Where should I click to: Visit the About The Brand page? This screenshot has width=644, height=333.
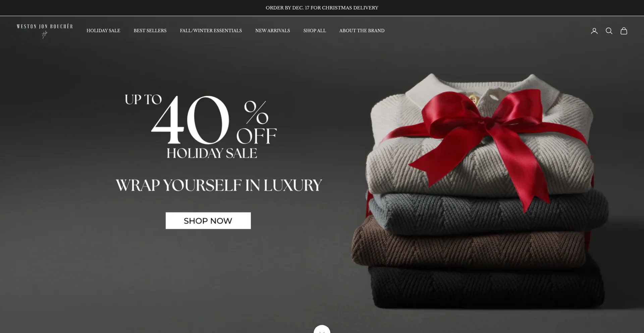[362, 31]
